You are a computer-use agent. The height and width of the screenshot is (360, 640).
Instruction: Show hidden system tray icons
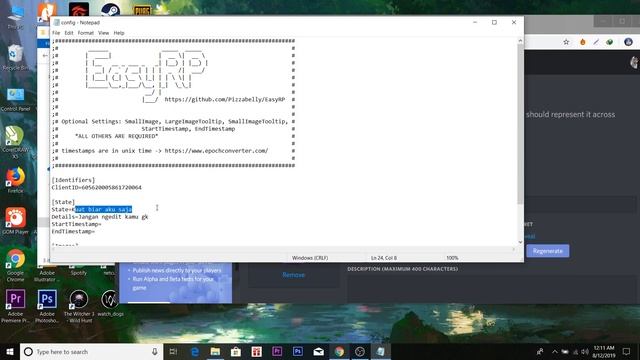coord(555,351)
